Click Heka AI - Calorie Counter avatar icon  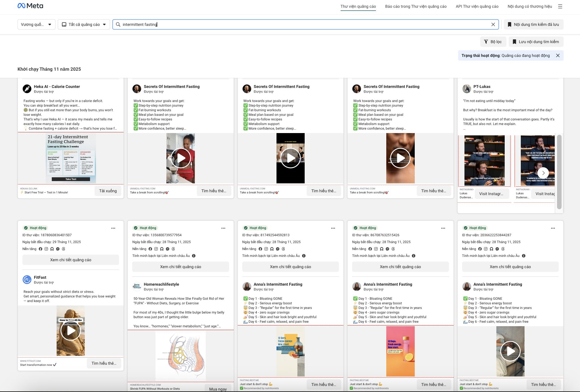(x=27, y=89)
